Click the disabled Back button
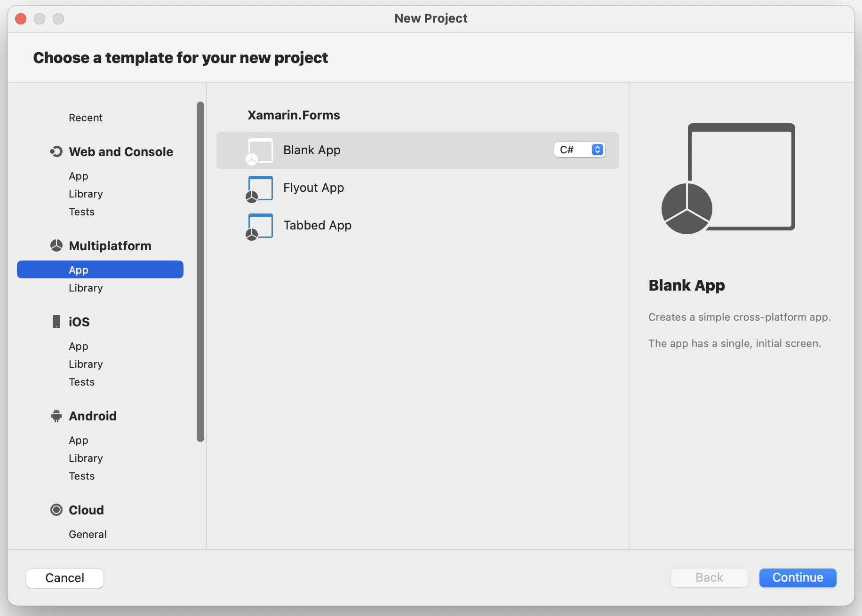 coord(709,577)
